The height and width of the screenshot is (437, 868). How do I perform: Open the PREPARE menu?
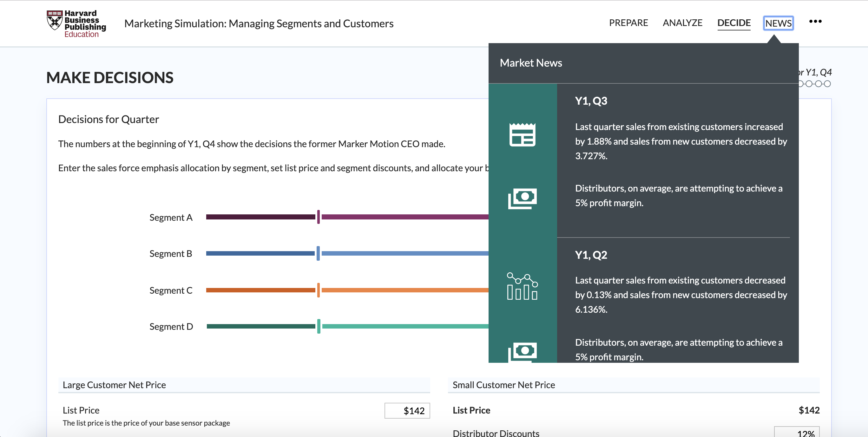pos(628,23)
